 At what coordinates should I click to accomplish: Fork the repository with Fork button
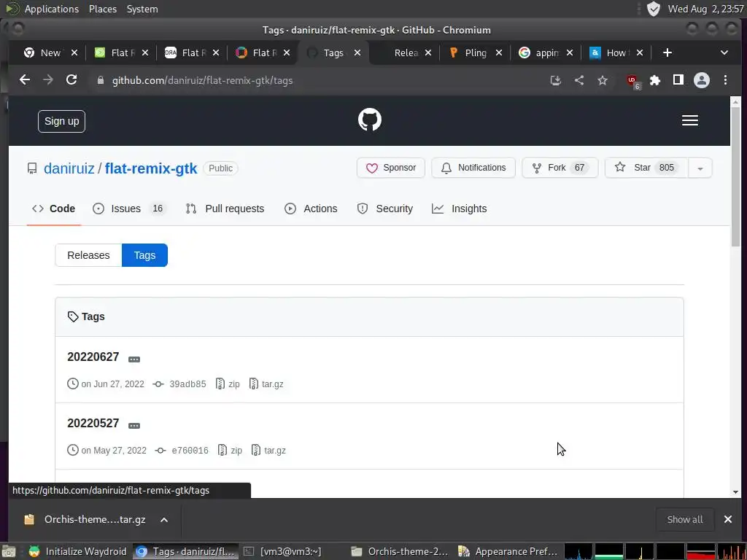coord(560,168)
